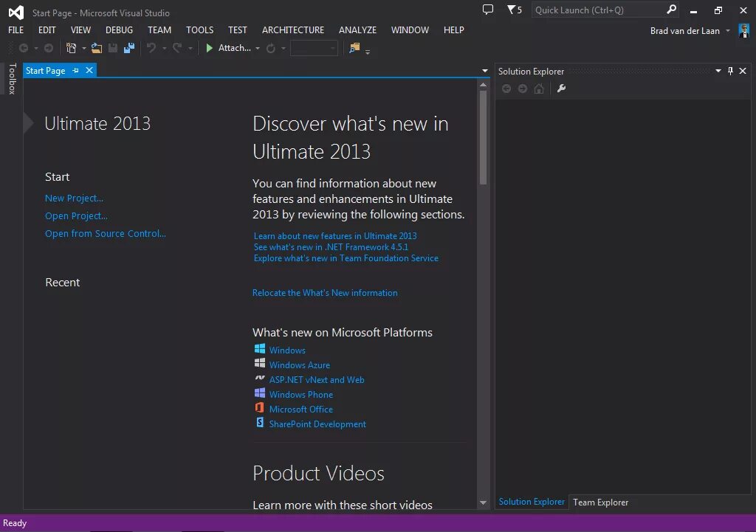Close the Start Page tab
The width and height of the screenshot is (756, 532).
(89, 70)
